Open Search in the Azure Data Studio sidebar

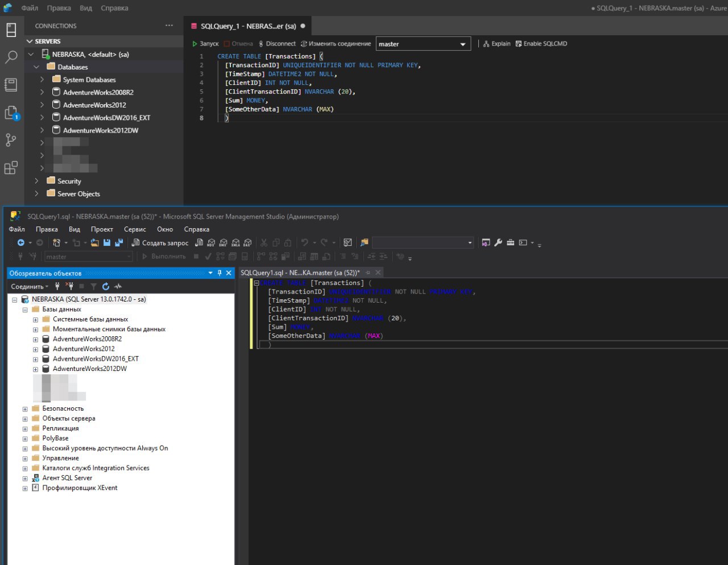tap(11, 57)
